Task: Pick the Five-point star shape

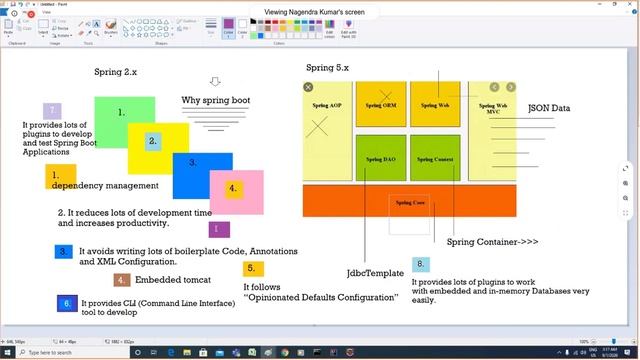Action: click(x=139, y=35)
